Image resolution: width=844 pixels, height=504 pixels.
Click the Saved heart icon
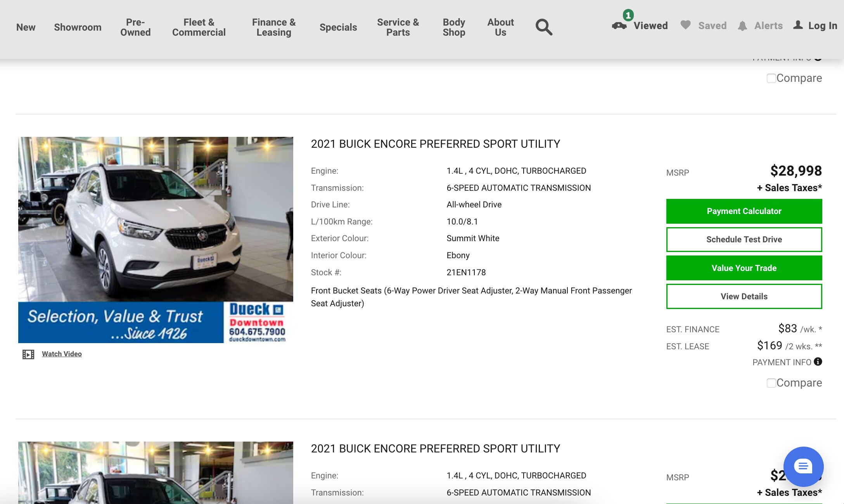pos(685,25)
